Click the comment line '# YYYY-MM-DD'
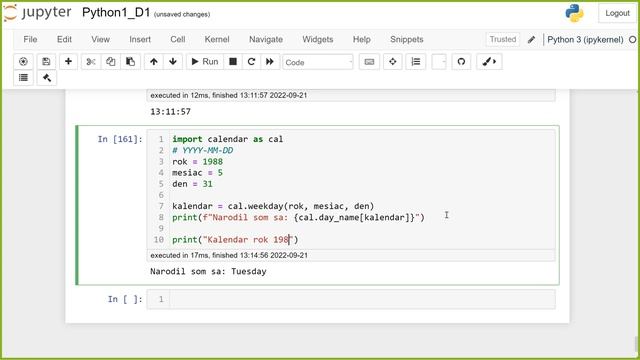640x360 pixels. coord(202,150)
